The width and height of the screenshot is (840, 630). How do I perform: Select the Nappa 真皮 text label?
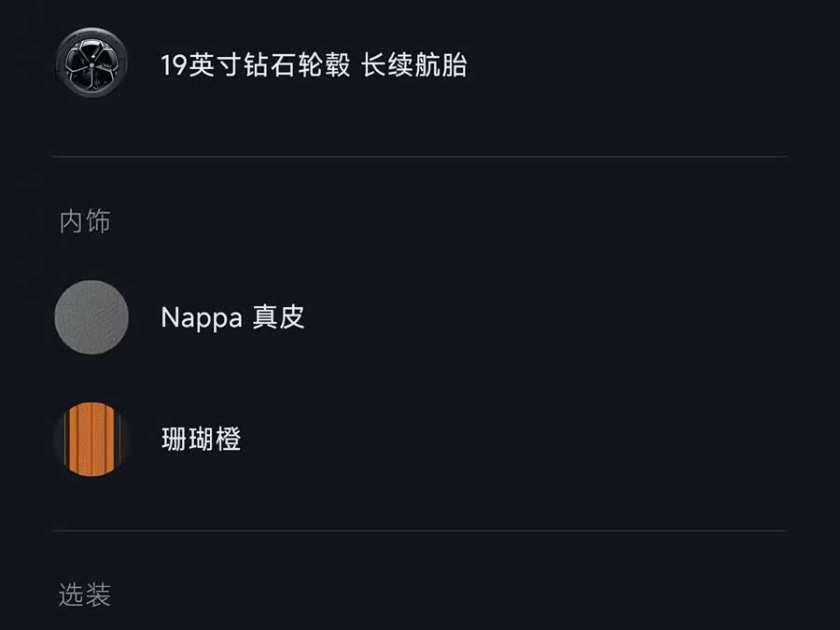[x=232, y=317]
